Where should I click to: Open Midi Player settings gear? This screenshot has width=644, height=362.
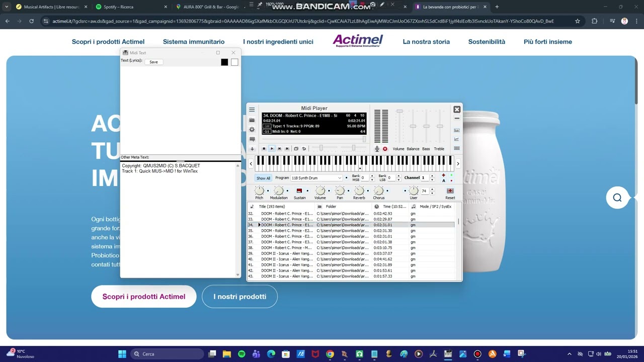pos(252,129)
